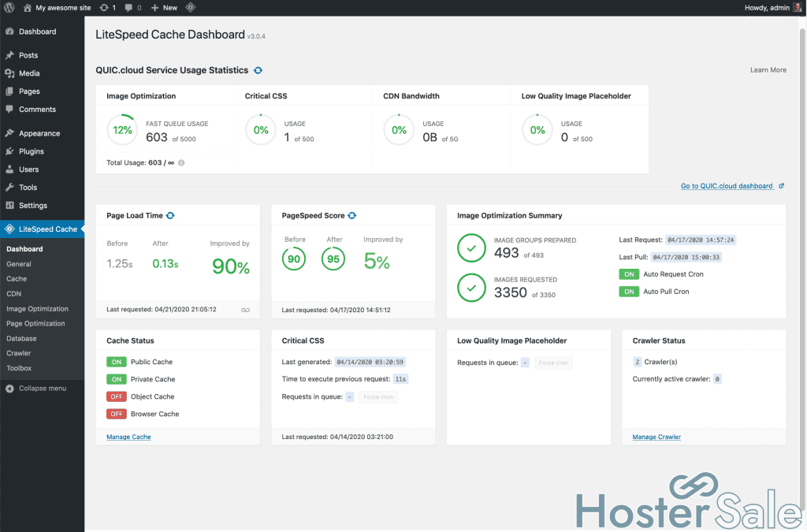Click the Last Pull timestamp 04/17/2020 15:00:33
Screen dimensions: 807x532
pyautogui.click(x=686, y=257)
